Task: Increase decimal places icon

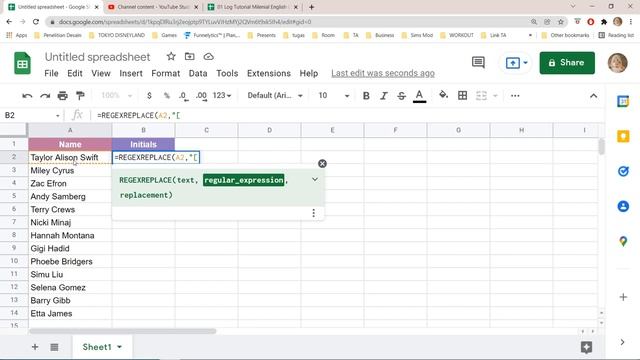Action: point(201,96)
